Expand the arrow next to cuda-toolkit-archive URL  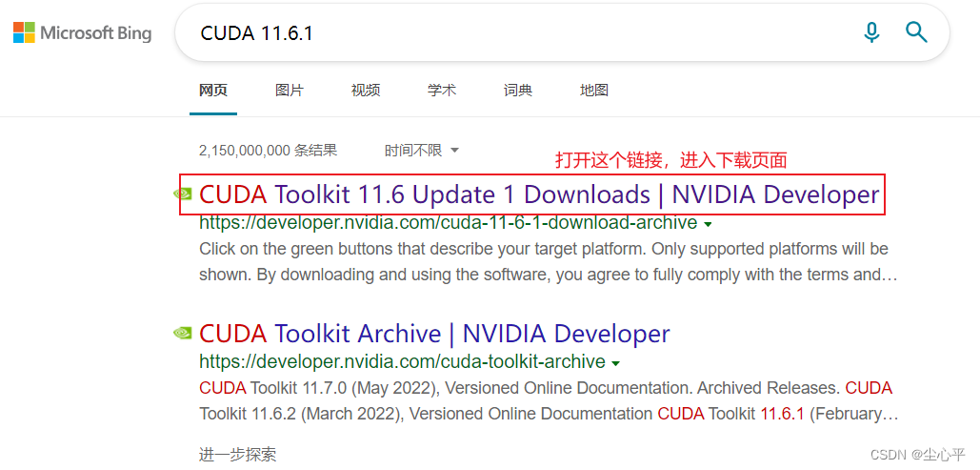tap(615, 363)
